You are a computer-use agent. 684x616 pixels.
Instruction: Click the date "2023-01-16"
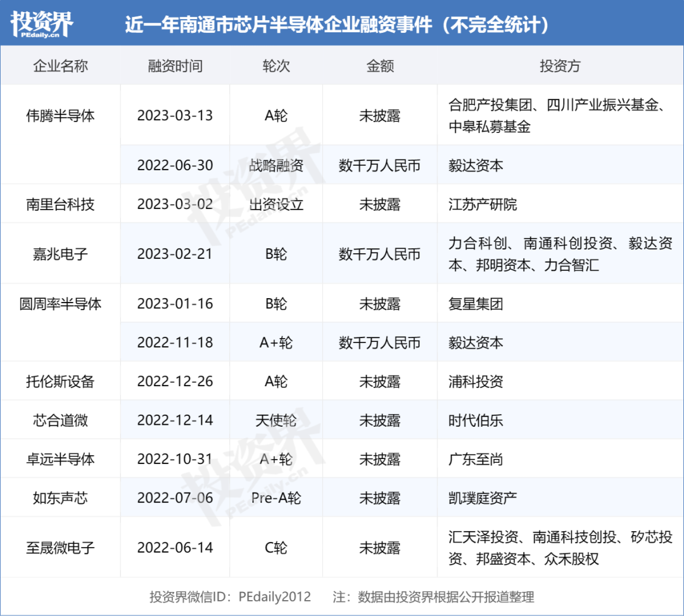(x=175, y=303)
